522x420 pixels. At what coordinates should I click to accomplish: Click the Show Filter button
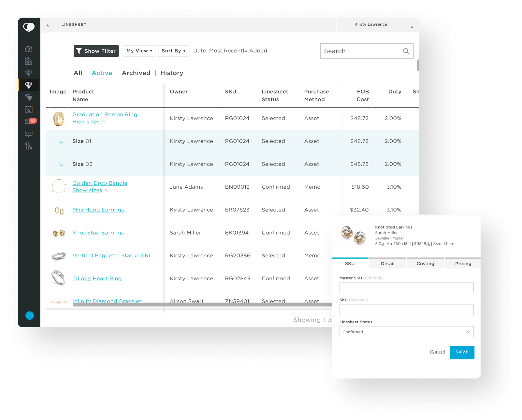(x=96, y=51)
